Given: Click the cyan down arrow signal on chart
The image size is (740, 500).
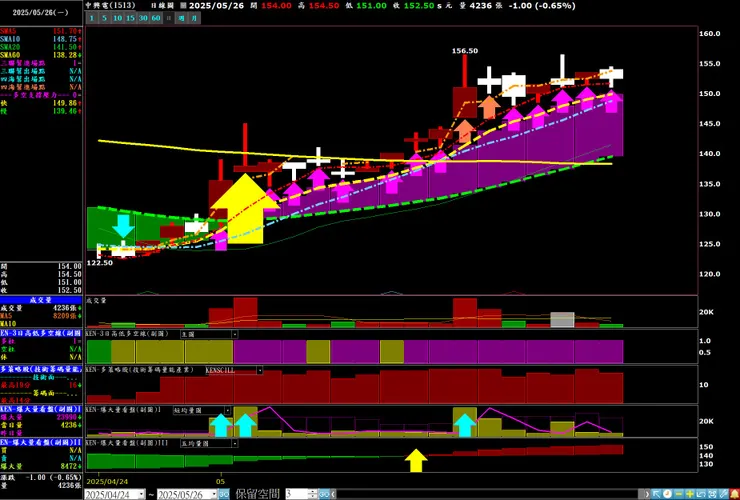Looking at the screenshot, I should pyautogui.click(x=123, y=226).
